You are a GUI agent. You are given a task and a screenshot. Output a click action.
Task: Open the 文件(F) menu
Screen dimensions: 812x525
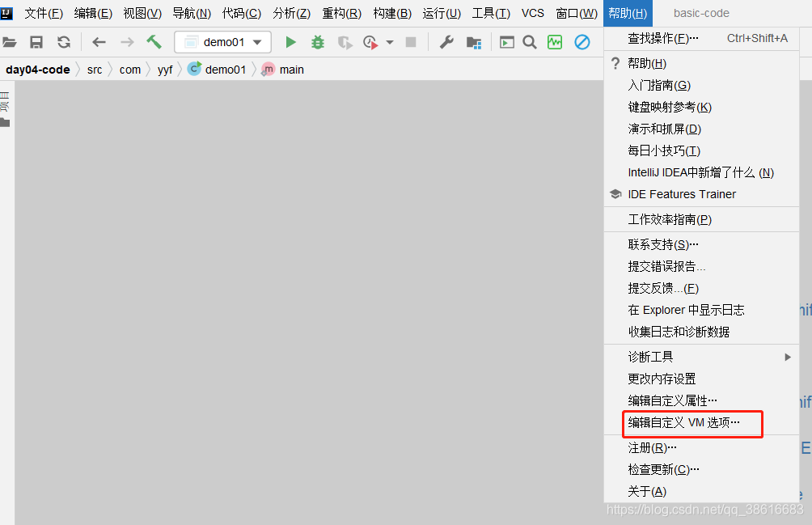[x=44, y=13]
